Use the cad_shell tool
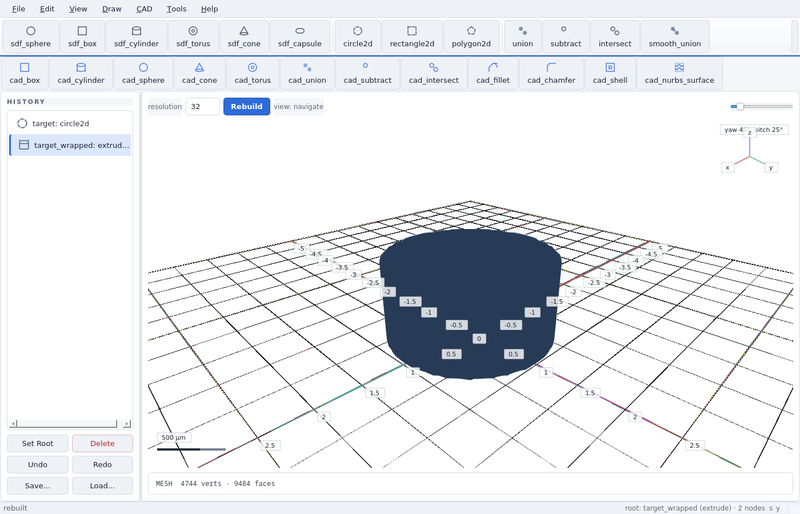Viewport: 800px width, 514px height. (610, 74)
